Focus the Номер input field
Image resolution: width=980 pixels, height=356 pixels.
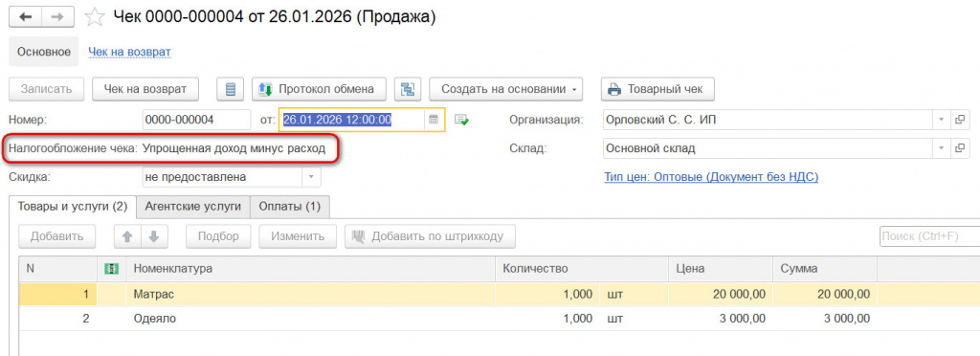pyautogui.click(x=196, y=120)
